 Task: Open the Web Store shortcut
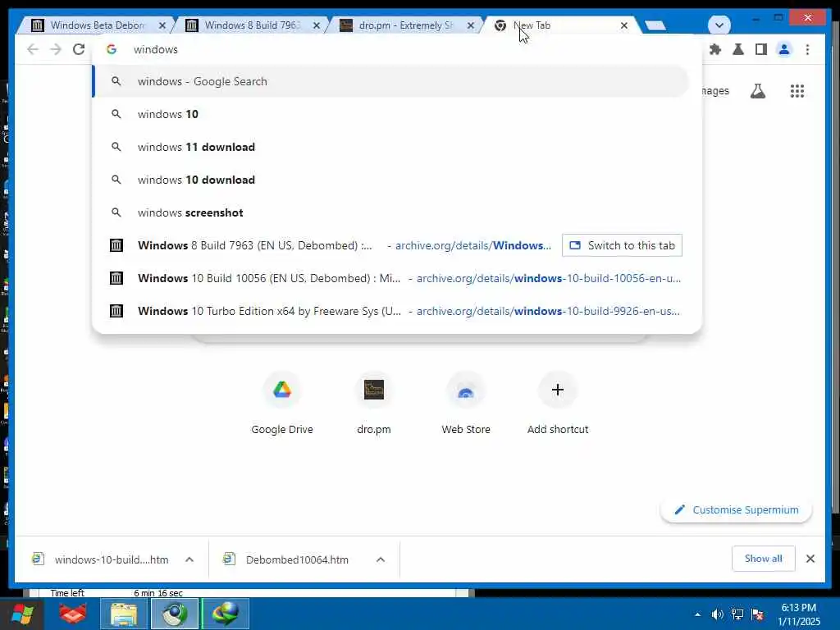[466, 403]
